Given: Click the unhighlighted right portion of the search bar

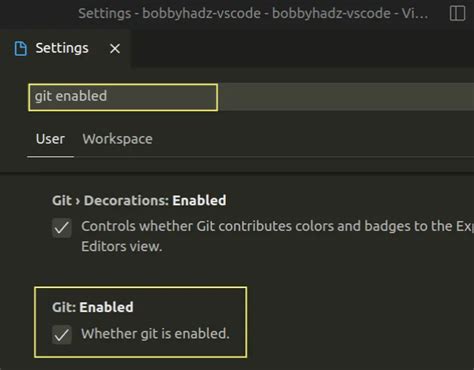Looking at the screenshot, I should coord(346,97).
